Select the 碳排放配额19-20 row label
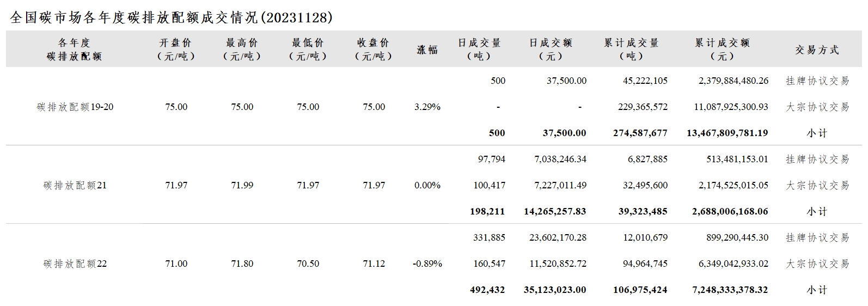Image resolution: width=868 pixels, height=306 pixels. point(75,107)
